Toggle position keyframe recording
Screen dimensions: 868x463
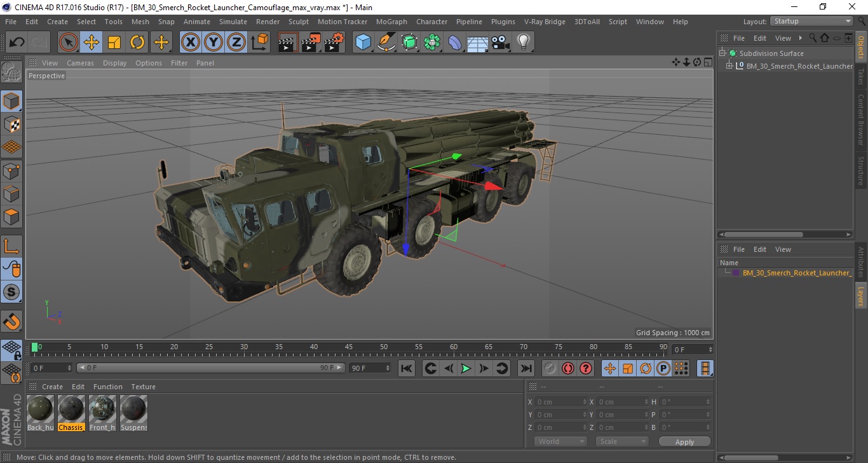coord(610,368)
